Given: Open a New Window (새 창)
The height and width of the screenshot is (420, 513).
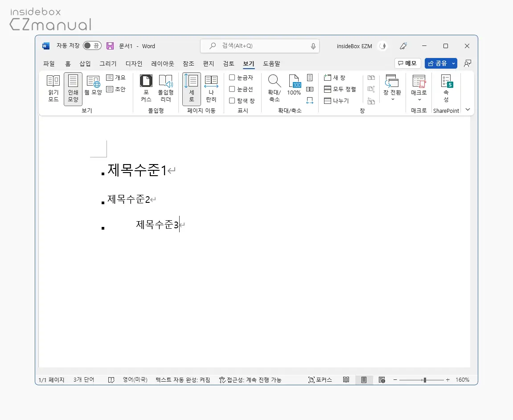Looking at the screenshot, I should tap(334, 78).
